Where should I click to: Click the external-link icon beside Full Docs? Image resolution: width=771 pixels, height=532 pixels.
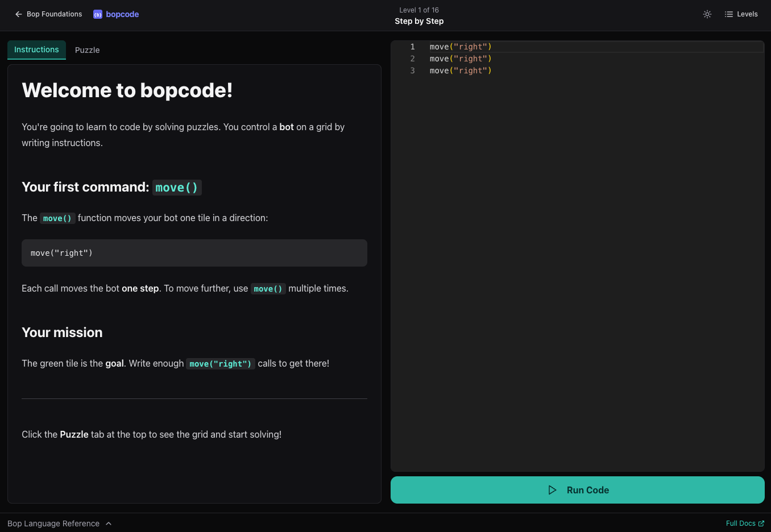(x=762, y=523)
